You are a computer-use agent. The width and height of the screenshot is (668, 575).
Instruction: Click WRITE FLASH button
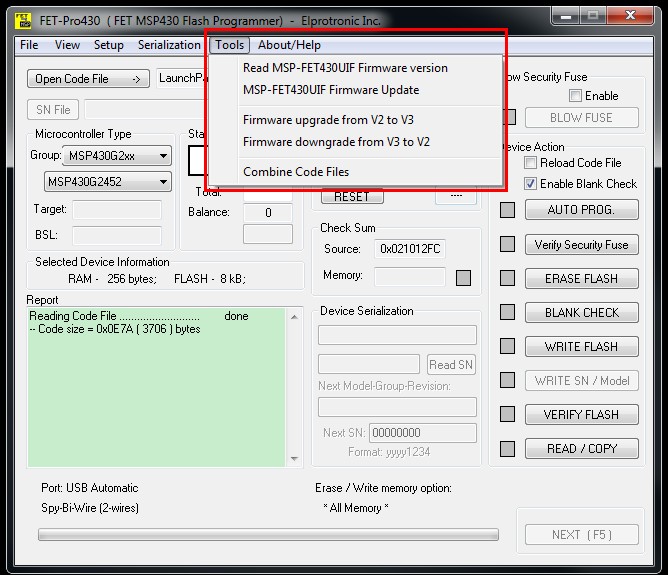[582, 346]
